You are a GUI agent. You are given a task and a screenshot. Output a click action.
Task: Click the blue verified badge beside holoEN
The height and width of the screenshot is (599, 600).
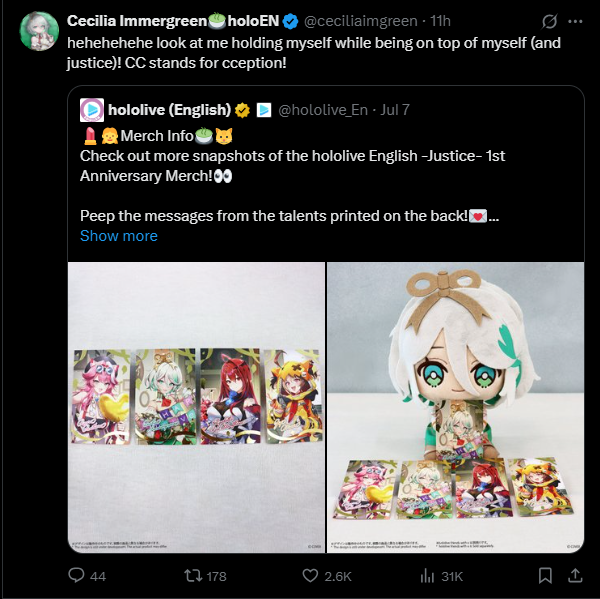coord(290,21)
